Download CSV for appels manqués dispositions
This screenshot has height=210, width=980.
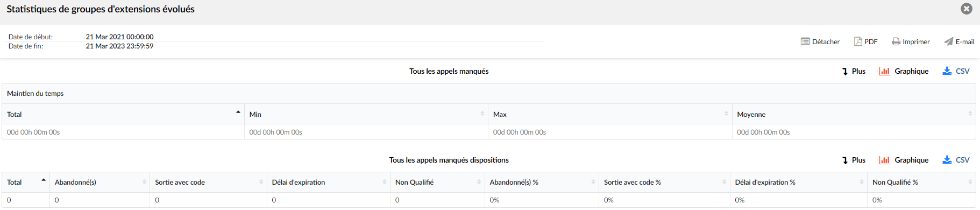[956, 160]
